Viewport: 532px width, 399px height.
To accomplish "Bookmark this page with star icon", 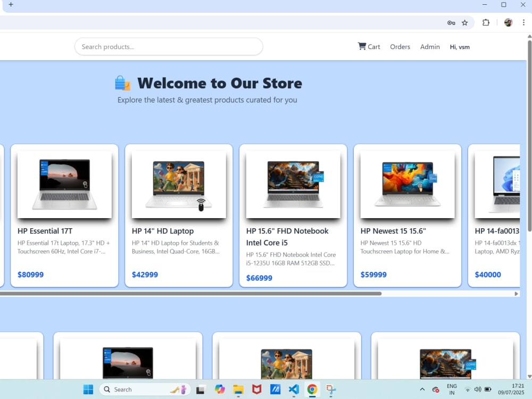I will tap(465, 23).
